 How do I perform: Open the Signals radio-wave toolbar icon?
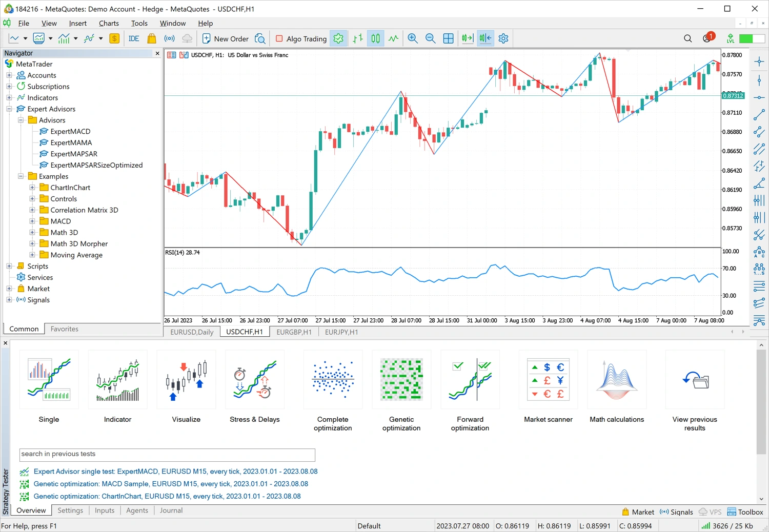point(169,38)
